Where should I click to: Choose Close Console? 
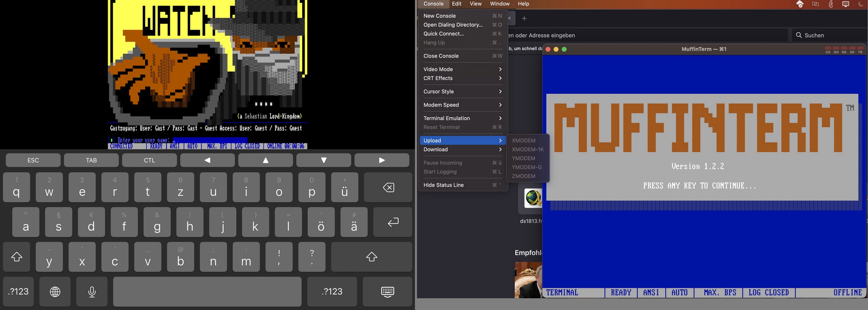pyautogui.click(x=463, y=56)
